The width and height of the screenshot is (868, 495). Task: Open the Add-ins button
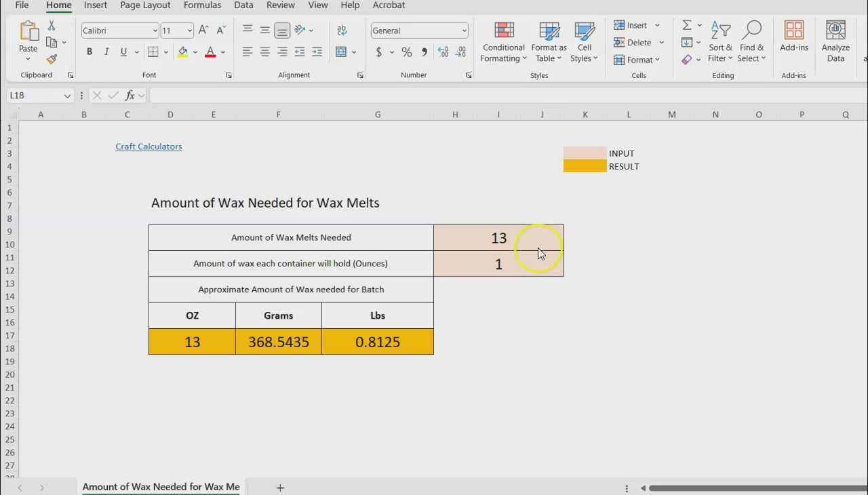coord(793,37)
